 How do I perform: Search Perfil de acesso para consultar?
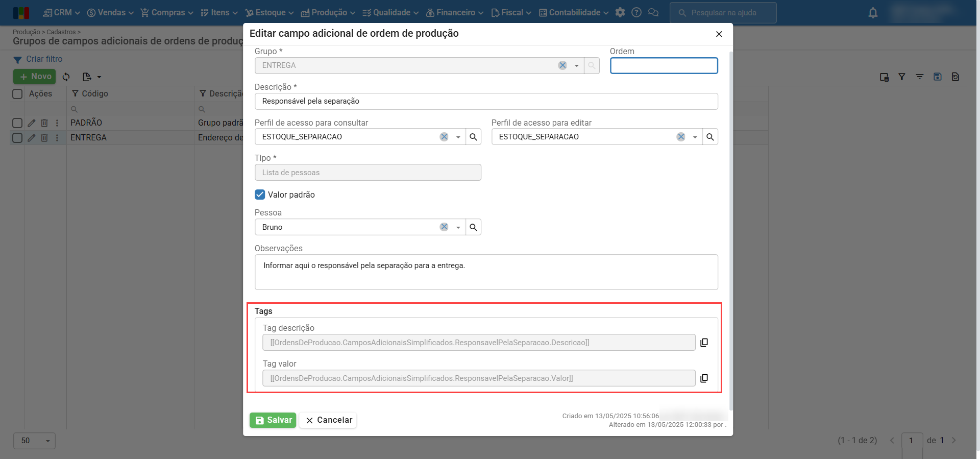[473, 137]
